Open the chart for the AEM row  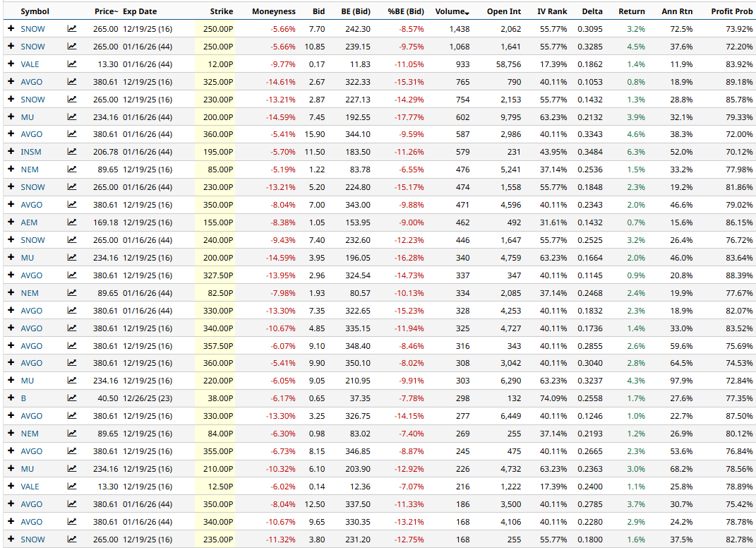click(x=71, y=222)
